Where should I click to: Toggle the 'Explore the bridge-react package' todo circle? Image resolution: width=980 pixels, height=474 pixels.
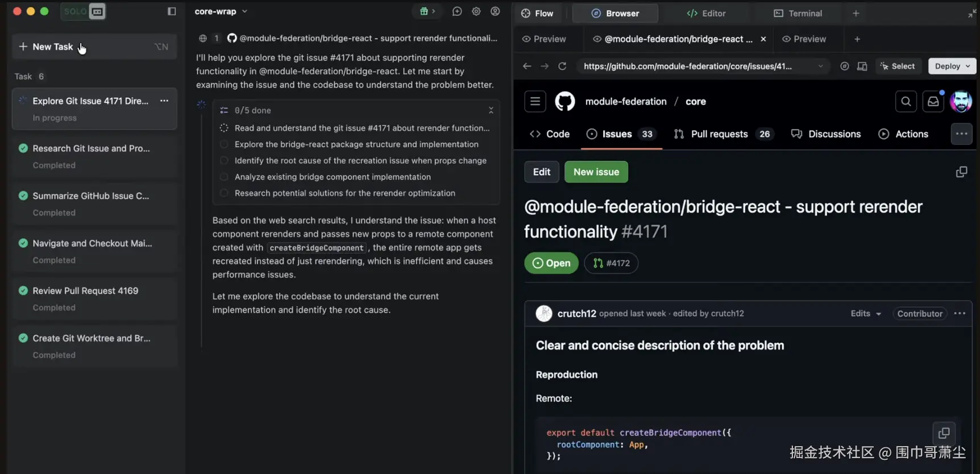(224, 144)
